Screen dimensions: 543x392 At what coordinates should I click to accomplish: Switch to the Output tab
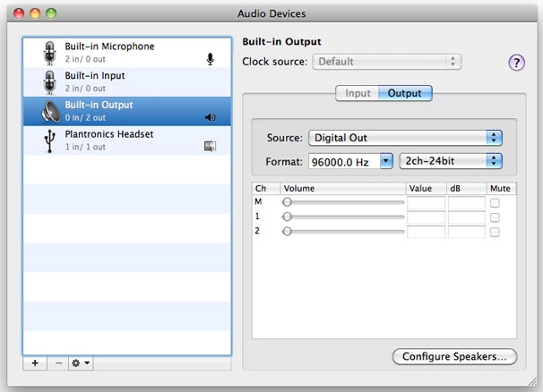[405, 93]
